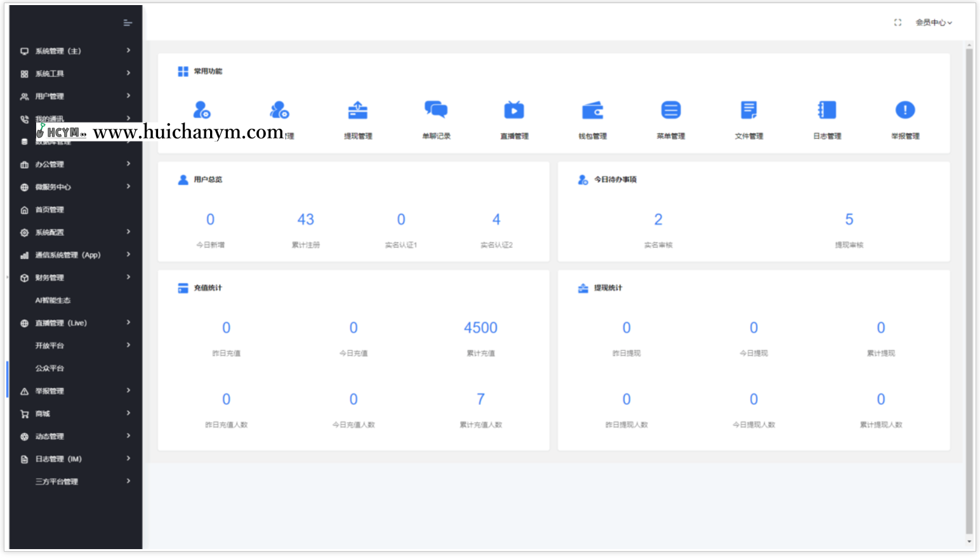Collapse the sidebar with the hamburger icon

tap(128, 23)
